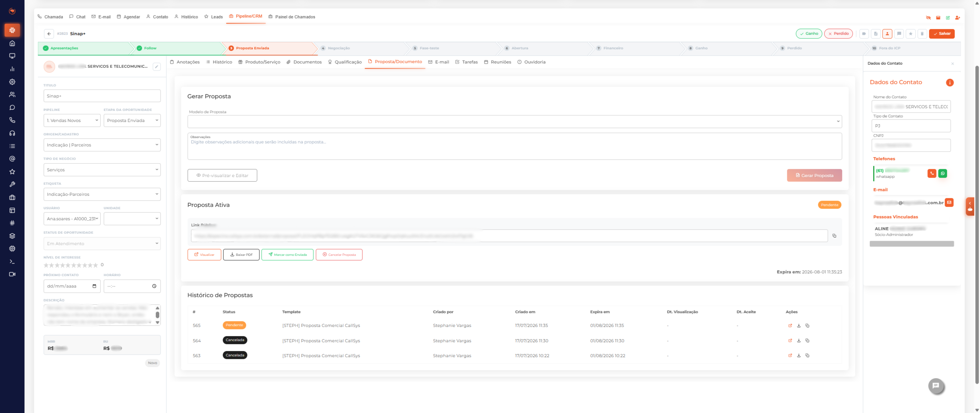Copy link of proposal 563
Screen dimensions: 980x413
pos(807,356)
